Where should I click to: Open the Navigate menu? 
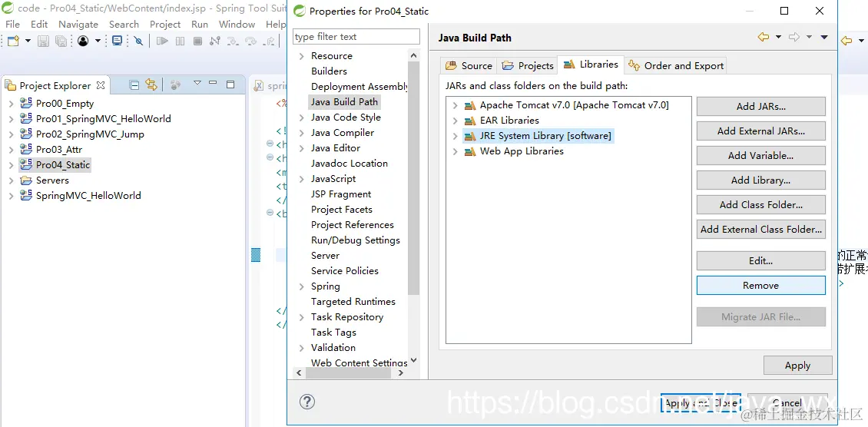pos(78,25)
